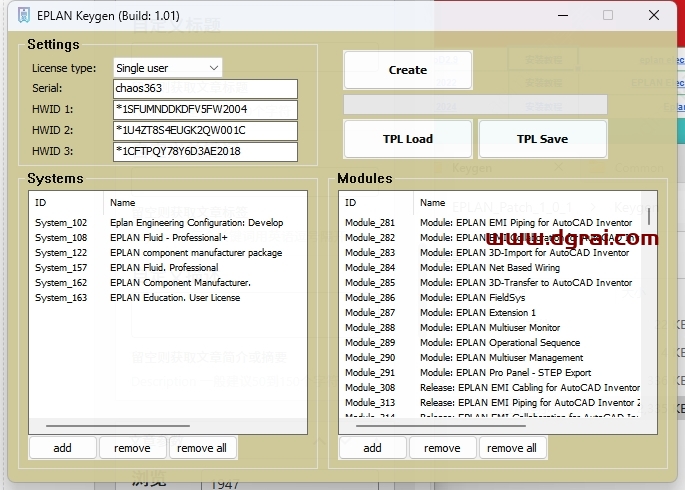
Task: Select Module_287 EPLAN Extension 1 row
Action: pos(490,313)
